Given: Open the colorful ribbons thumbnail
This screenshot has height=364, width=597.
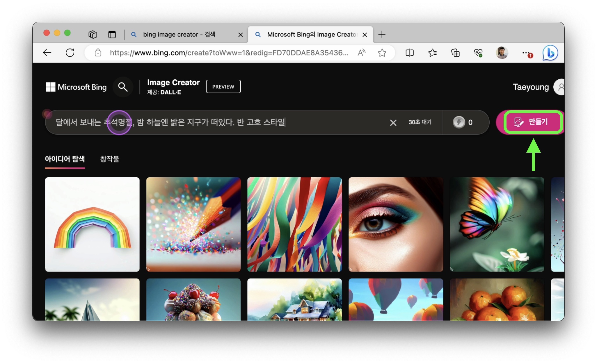Looking at the screenshot, I should point(294,224).
